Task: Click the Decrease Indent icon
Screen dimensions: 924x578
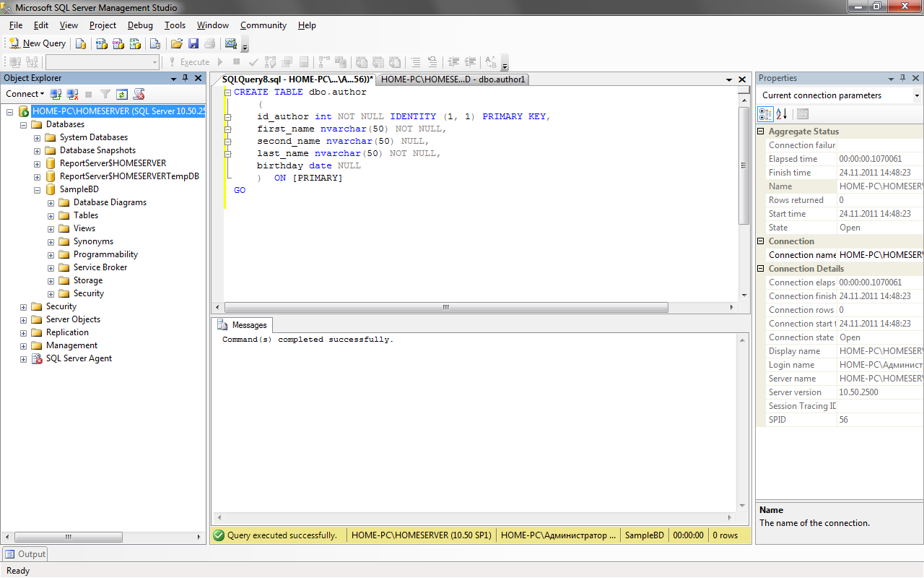Action: [453, 62]
